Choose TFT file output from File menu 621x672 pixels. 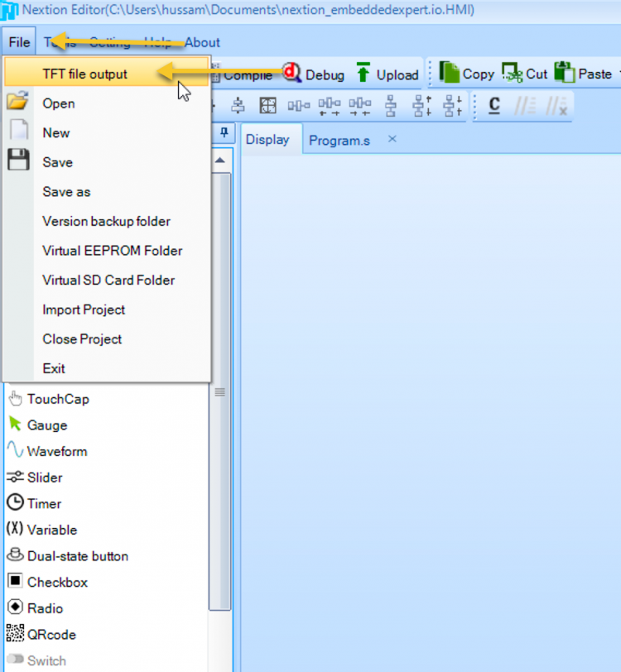[84, 74]
